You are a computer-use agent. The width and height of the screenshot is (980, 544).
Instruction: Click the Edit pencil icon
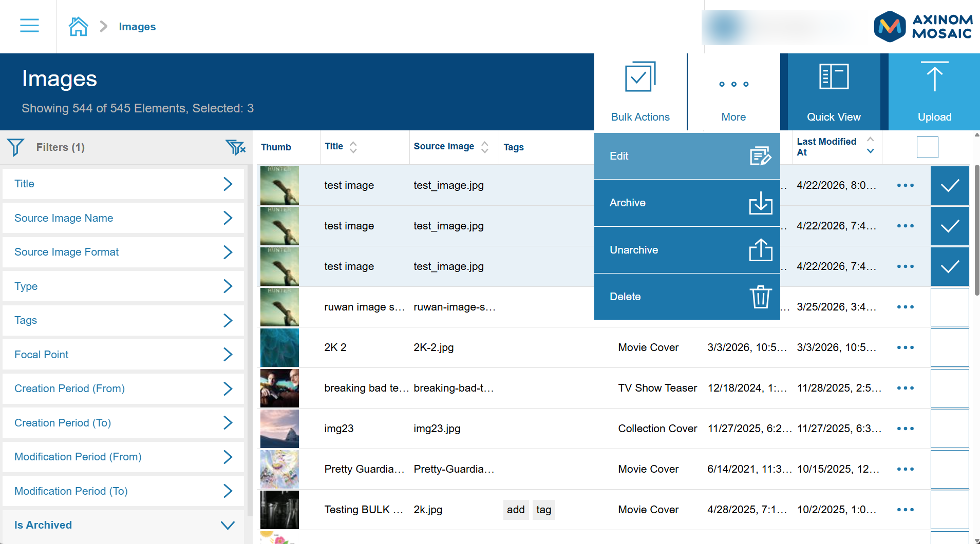coord(760,156)
